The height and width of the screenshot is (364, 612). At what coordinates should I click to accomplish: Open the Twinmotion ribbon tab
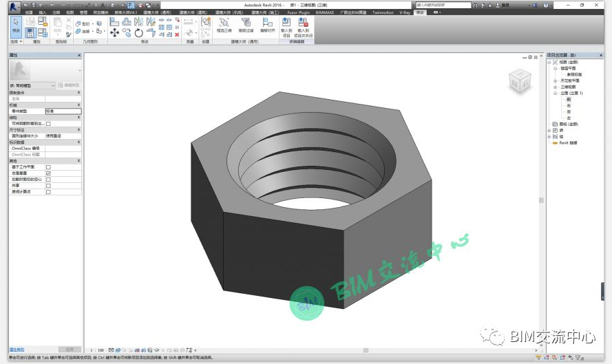tap(383, 12)
